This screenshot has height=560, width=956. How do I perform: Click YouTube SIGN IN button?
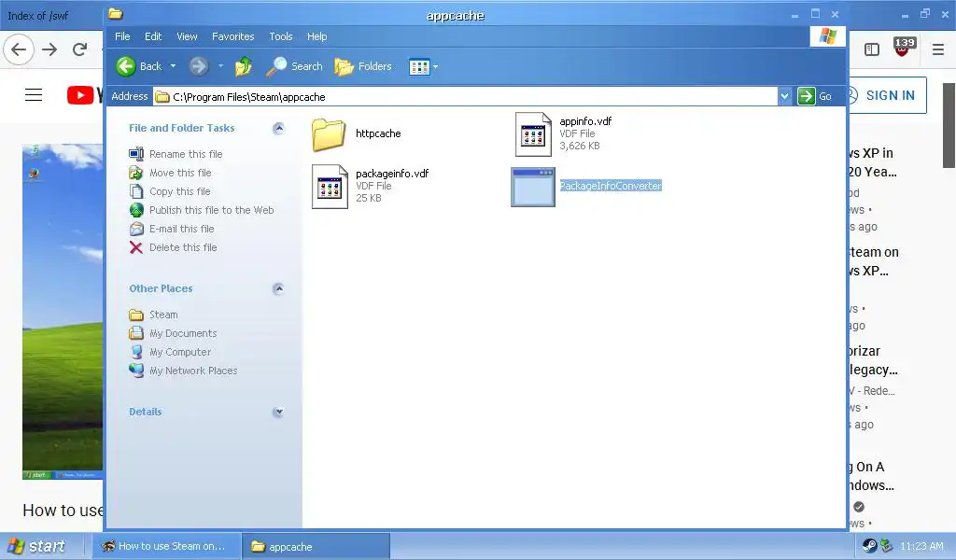point(887,96)
